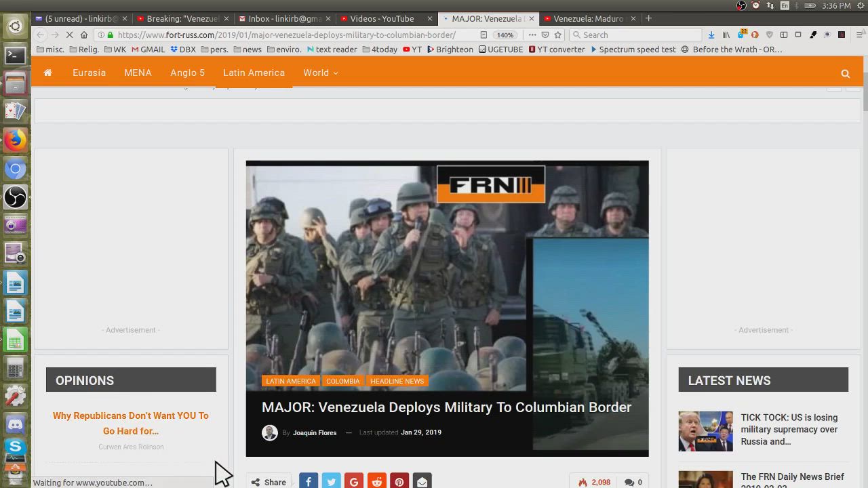Open Latin America nav section
The width and height of the screenshot is (868, 488).
(x=254, y=73)
